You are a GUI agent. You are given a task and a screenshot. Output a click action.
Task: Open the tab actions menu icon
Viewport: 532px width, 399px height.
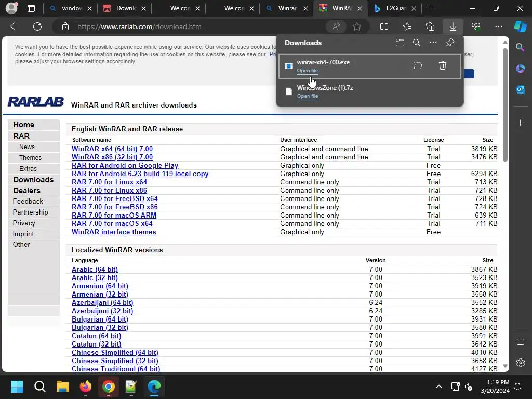click(x=31, y=8)
